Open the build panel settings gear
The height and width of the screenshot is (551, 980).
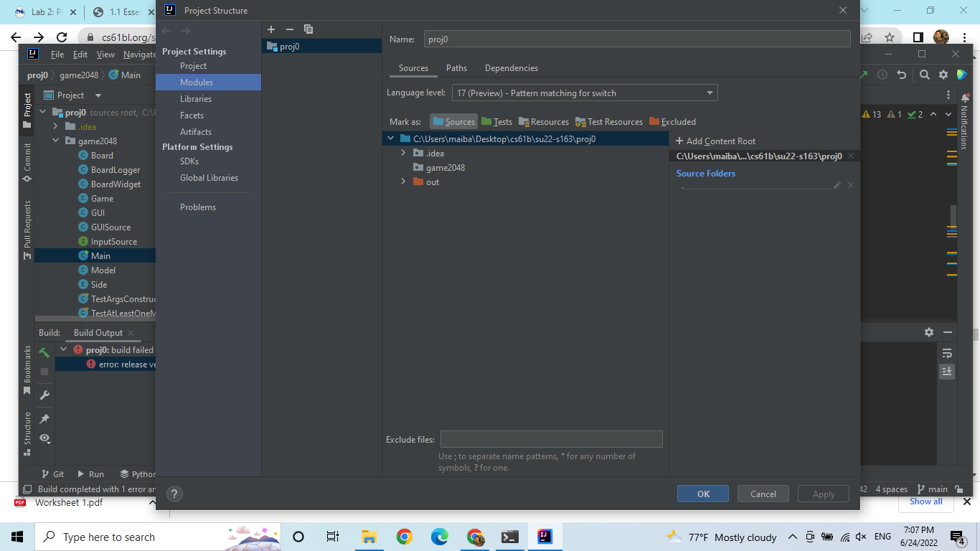929,332
